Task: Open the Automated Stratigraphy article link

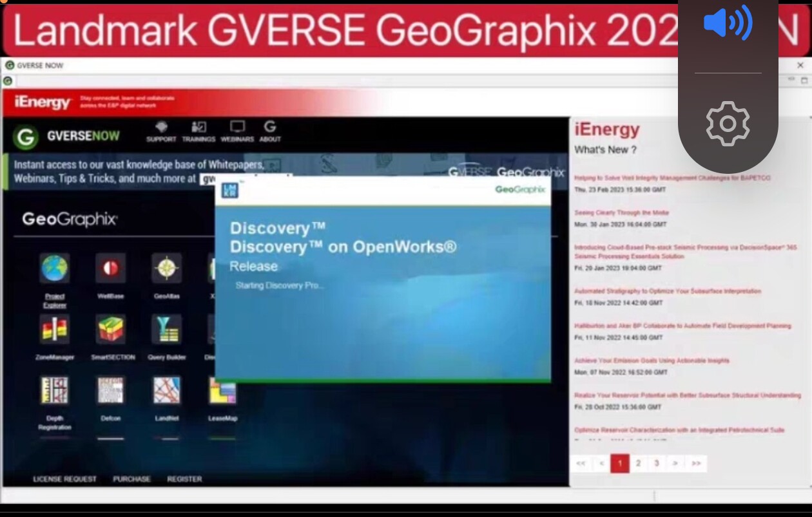Action: click(x=668, y=291)
